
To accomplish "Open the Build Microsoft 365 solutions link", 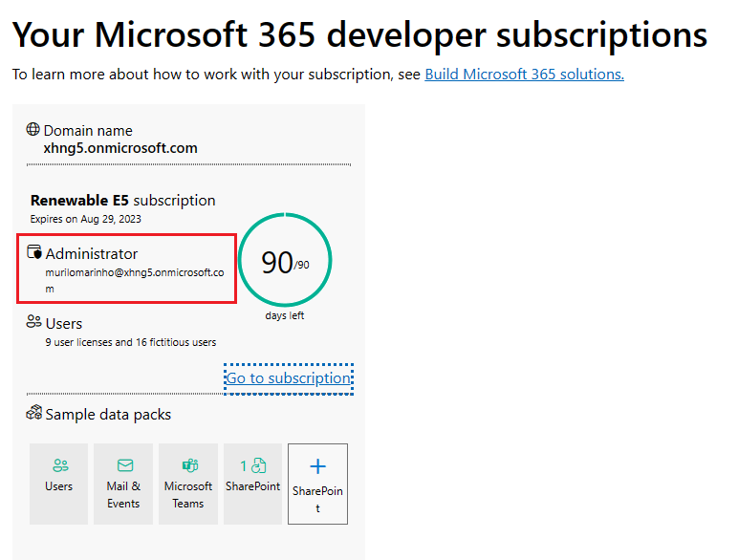I will pyautogui.click(x=524, y=75).
